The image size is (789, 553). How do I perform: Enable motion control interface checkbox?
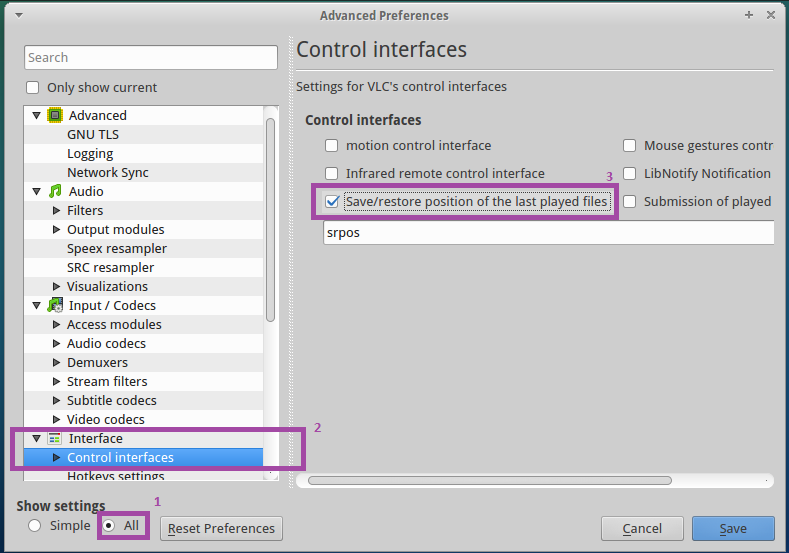[x=332, y=145]
